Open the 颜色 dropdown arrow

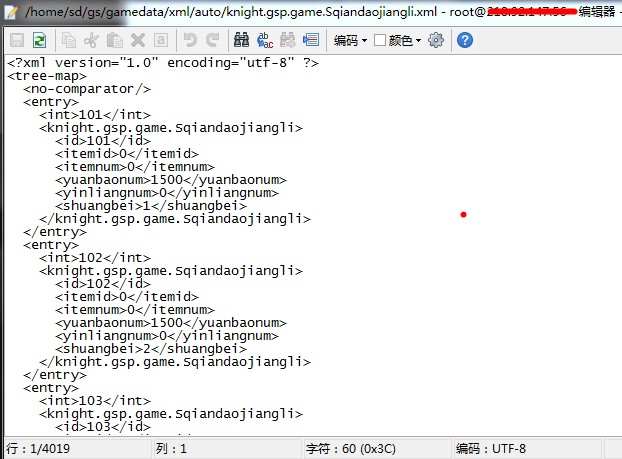tap(417, 41)
